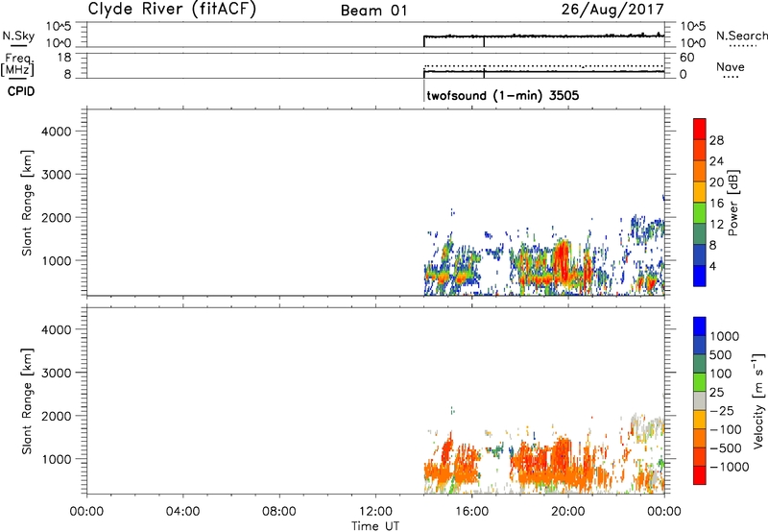The image size is (768, 532).
Task: Click the Nave legend label
Action: 731,66
